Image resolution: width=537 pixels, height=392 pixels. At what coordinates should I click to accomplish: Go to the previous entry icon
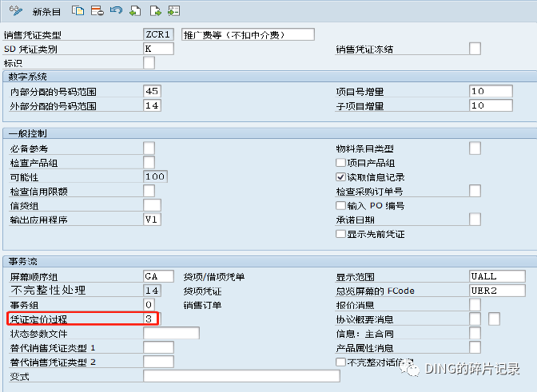(x=135, y=11)
